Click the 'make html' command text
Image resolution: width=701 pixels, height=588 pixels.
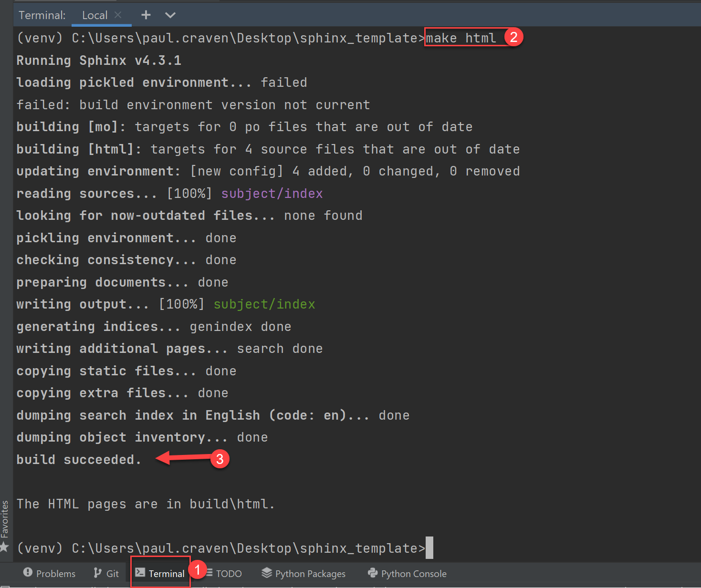(461, 38)
